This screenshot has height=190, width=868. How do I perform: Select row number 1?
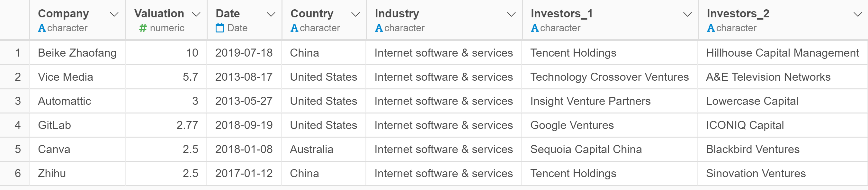click(x=18, y=53)
